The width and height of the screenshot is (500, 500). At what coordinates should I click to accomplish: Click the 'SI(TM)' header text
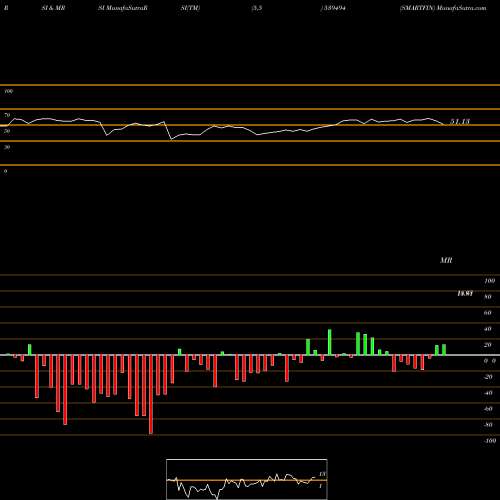190,8
